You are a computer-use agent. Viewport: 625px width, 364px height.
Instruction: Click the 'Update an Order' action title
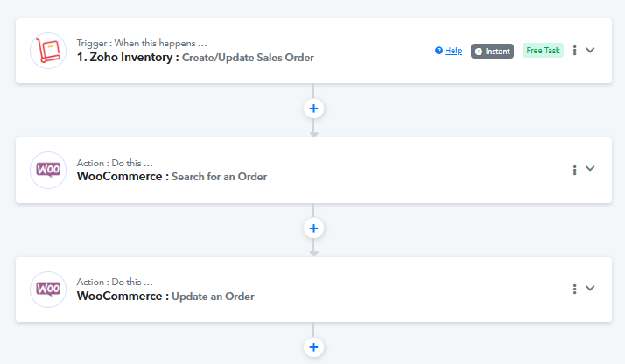pyautogui.click(x=213, y=297)
